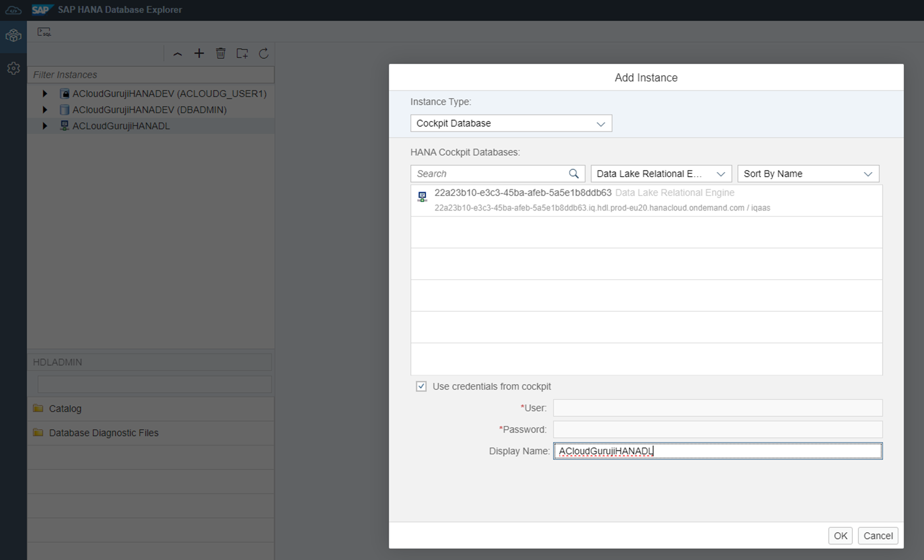Open the Sort By Name dropdown

(808, 174)
